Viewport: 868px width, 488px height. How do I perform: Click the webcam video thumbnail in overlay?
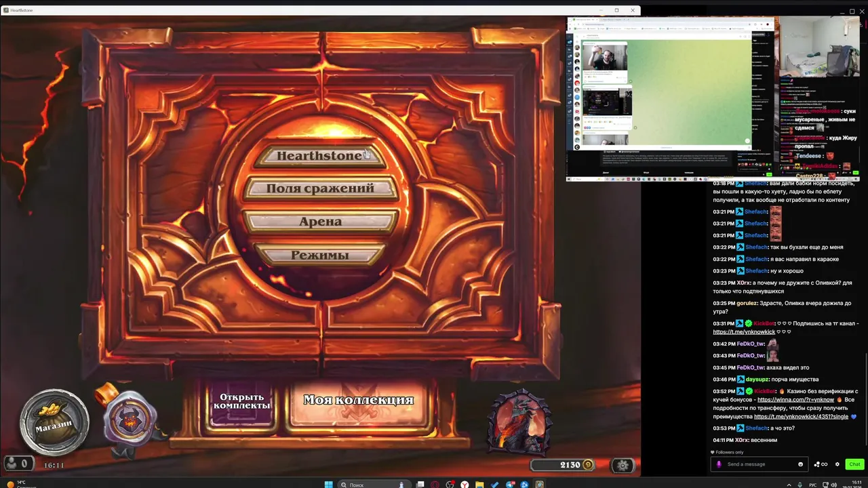tap(820, 46)
